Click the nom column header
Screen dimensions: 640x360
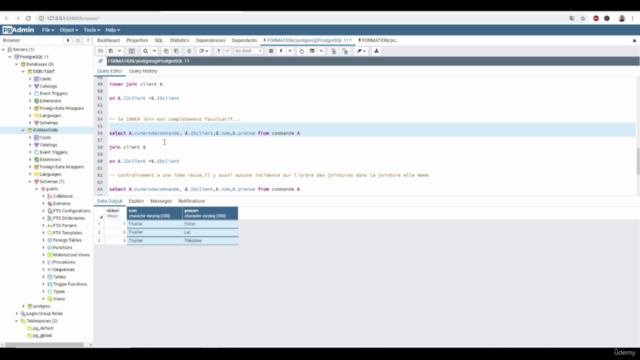click(x=154, y=213)
